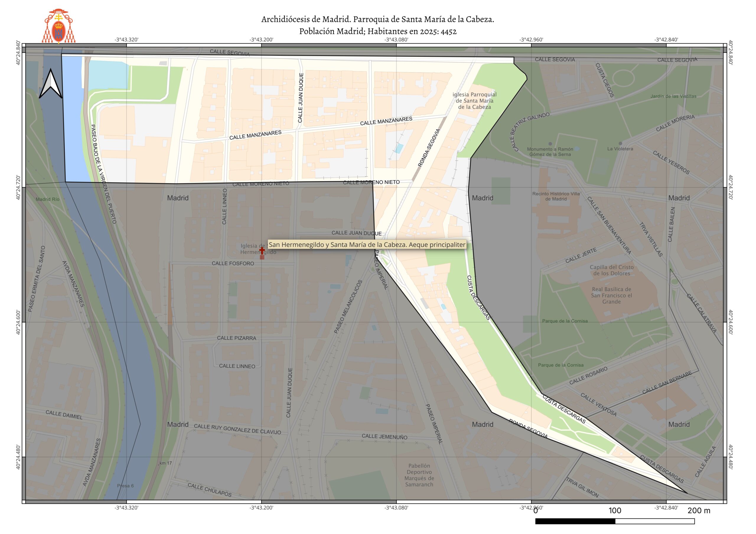Click the Monumento a Ramón Gómez marker dot
Image resolution: width=756 pixels, height=534 pixels.
pyautogui.click(x=550, y=144)
